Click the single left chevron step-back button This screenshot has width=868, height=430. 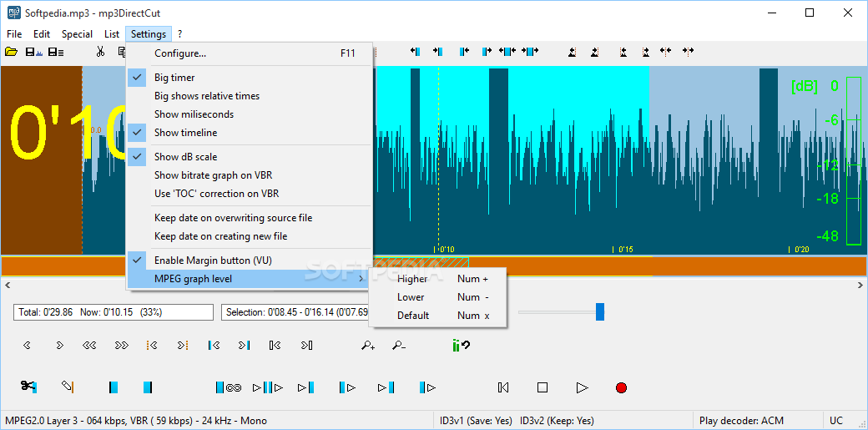pyautogui.click(x=27, y=345)
